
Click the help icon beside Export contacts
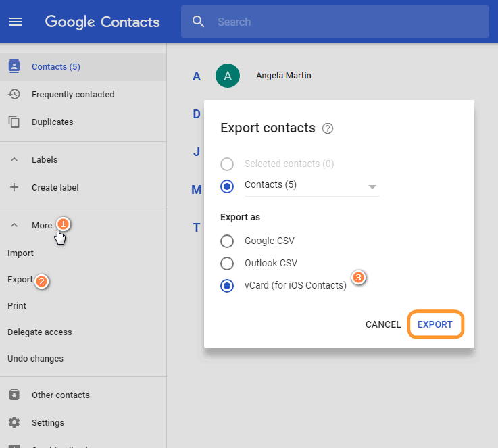[x=328, y=128]
